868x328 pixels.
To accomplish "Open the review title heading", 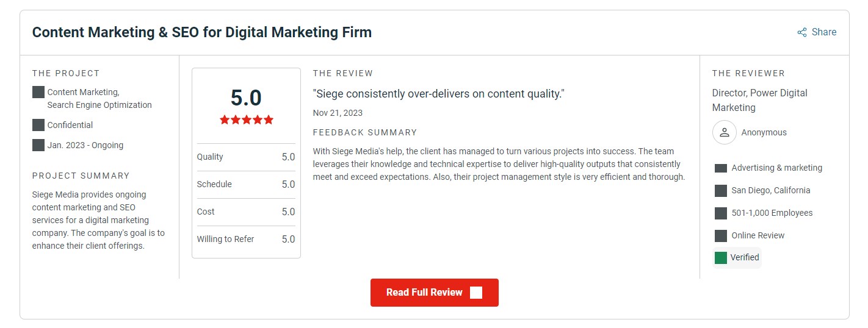I will [202, 32].
